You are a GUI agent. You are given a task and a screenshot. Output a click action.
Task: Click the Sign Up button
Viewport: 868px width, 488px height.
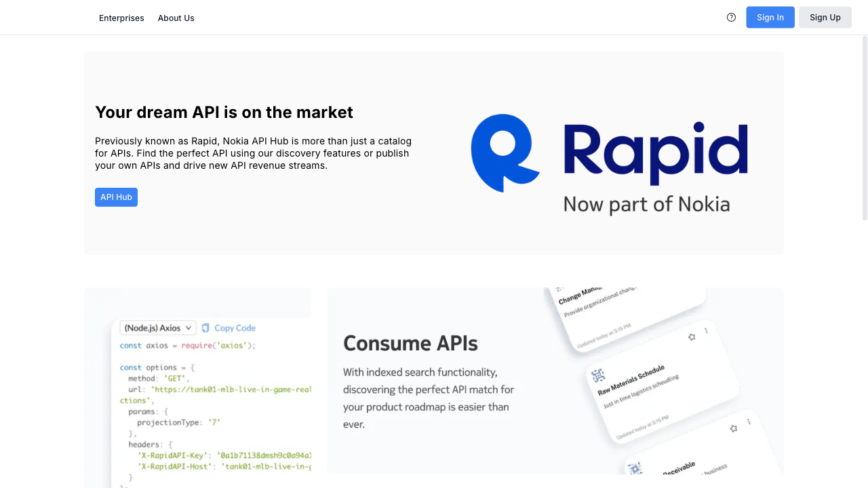[x=825, y=18]
